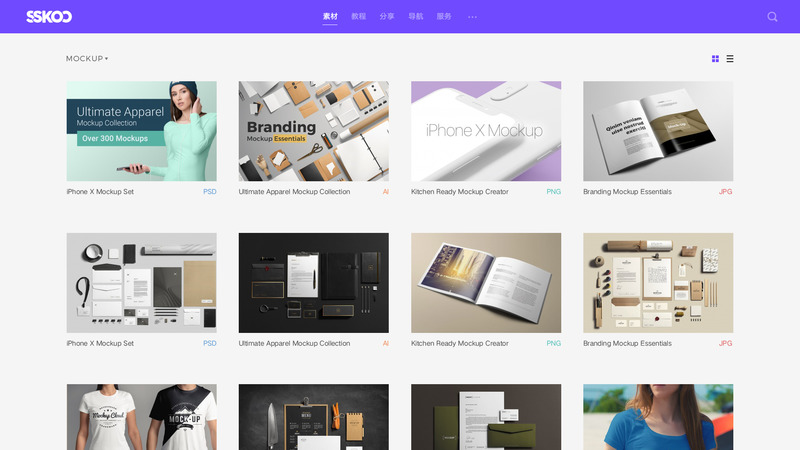
Task: Open the open magazine on beige thumbnail
Action: click(x=486, y=283)
